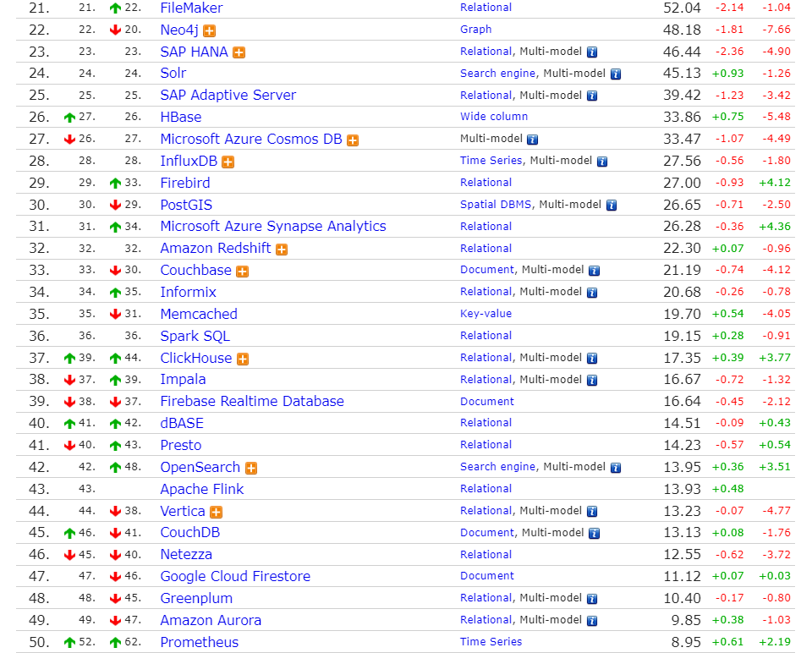This screenshot has width=812, height=653.
Task: Open the Solr link
Action: 173,73
